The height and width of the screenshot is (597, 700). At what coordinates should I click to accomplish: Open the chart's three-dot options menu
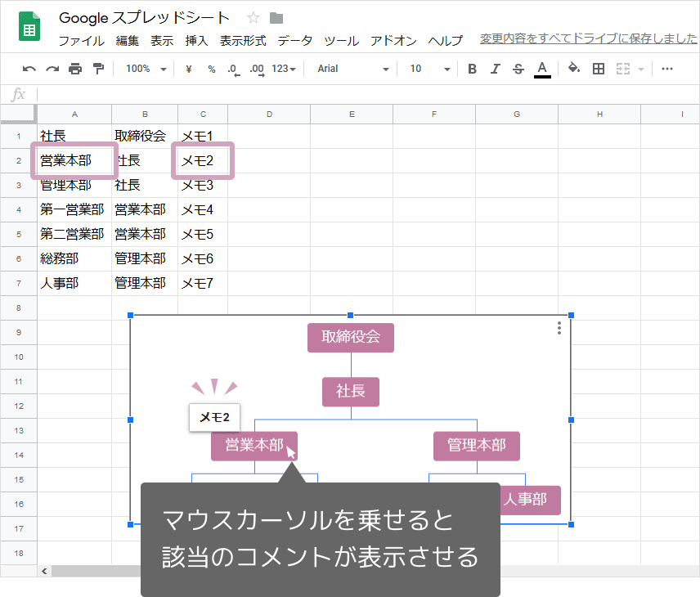559,329
